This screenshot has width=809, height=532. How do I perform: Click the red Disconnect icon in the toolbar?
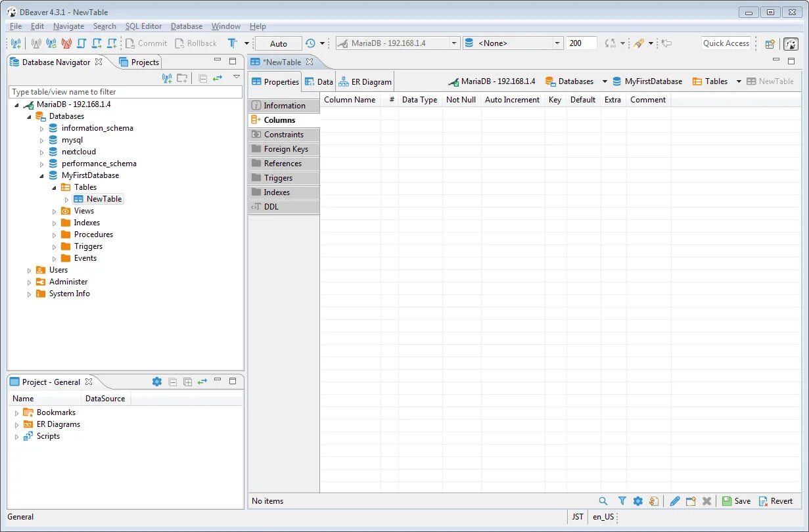(66, 43)
